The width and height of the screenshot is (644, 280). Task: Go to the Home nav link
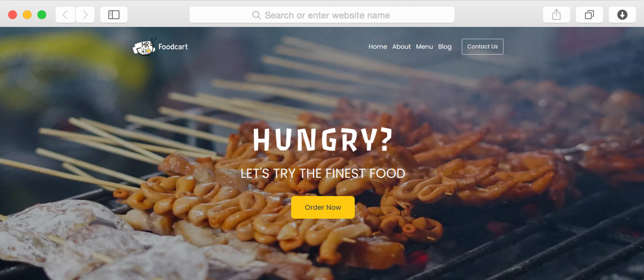(378, 47)
